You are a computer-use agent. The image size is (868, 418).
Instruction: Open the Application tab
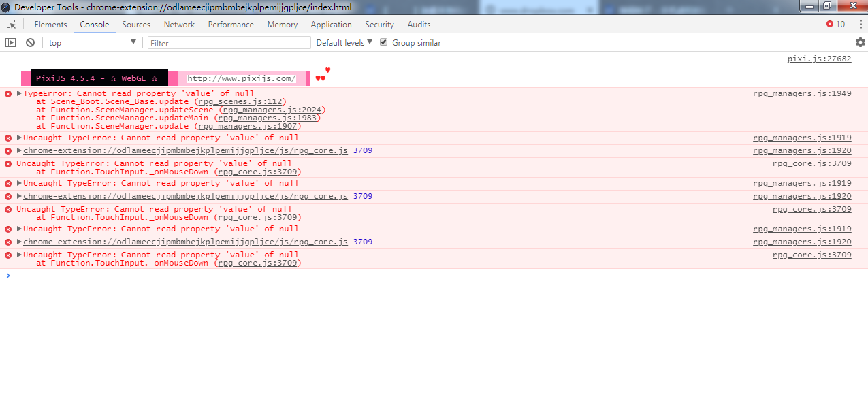pyautogui.click(x=332, y=25)
